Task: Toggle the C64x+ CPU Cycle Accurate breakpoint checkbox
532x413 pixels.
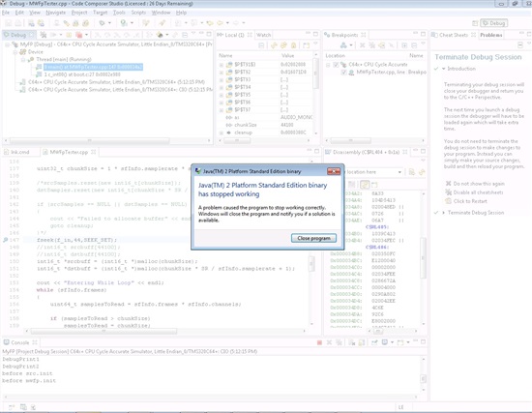Action: pos(336,65)
